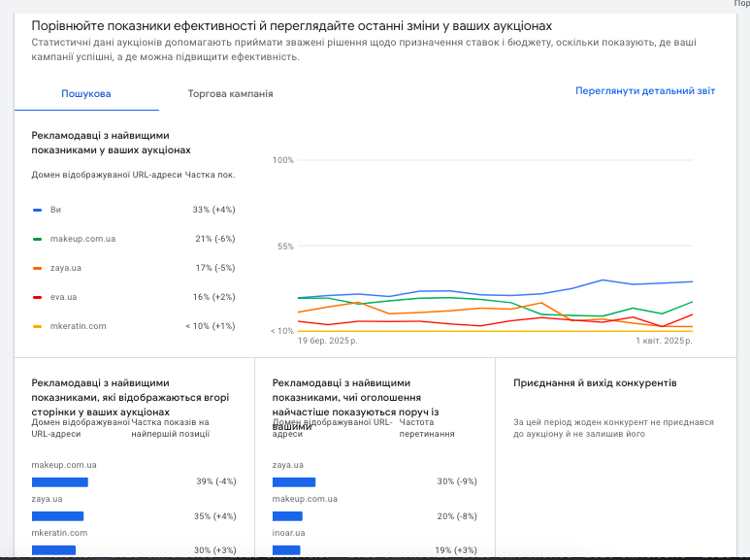Open the Торгова кампанія tab

[x=230, y=94]
